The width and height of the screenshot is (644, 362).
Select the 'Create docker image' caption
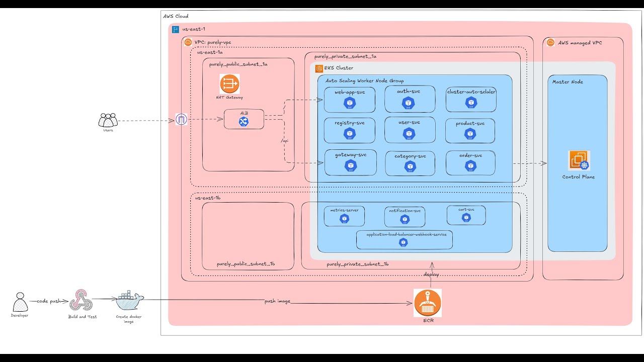point(130,319)
